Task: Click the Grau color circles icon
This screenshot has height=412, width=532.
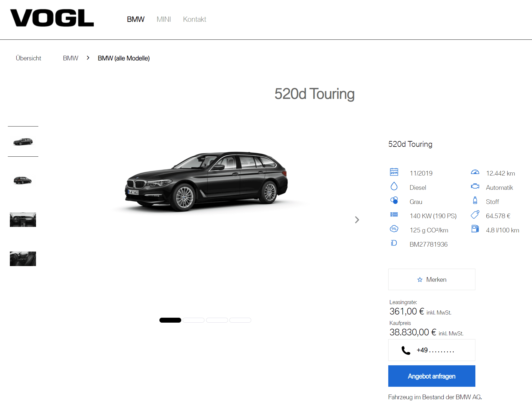Action: click(394, 200)
